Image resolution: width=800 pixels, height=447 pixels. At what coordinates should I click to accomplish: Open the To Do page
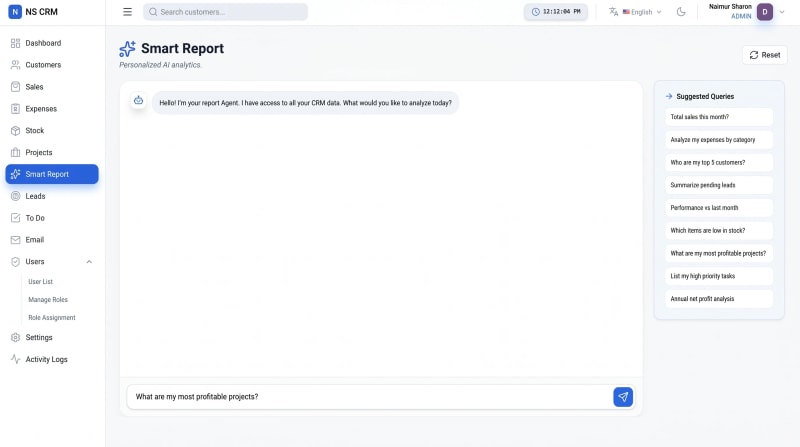[52, 218]
